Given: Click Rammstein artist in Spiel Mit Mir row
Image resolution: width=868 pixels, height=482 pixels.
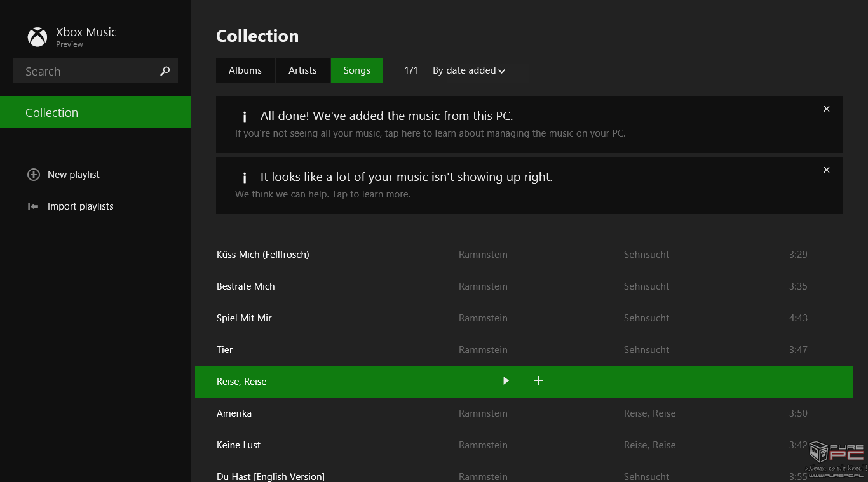Looking at the screenshot, I should click(483, 318).
